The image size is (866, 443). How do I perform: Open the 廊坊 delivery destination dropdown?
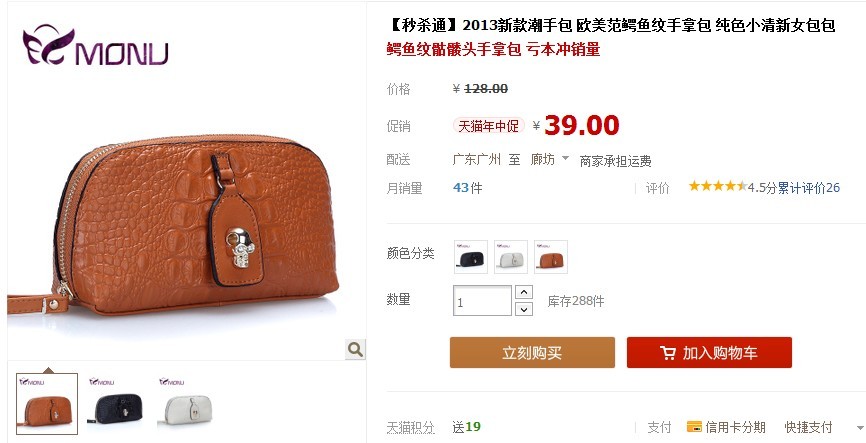click(x=550, y=160)
